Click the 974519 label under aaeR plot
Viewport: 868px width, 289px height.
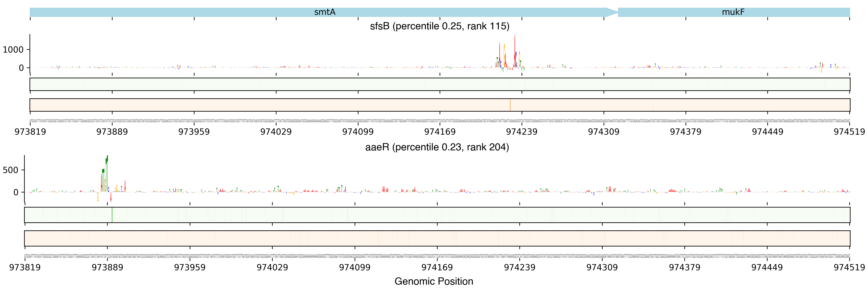849,267
